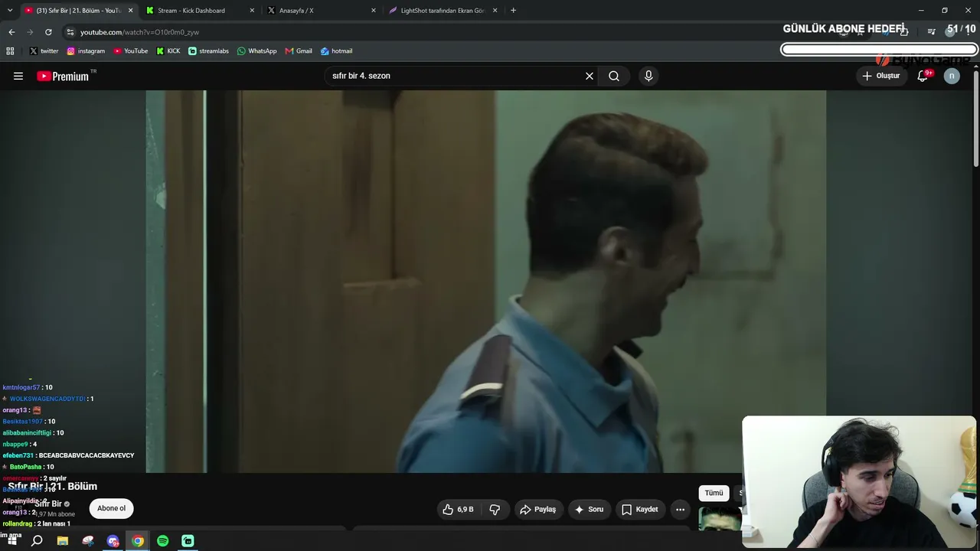The image size is (980, 551).
Task: Click the Oluştur create button
Action: 881,76
